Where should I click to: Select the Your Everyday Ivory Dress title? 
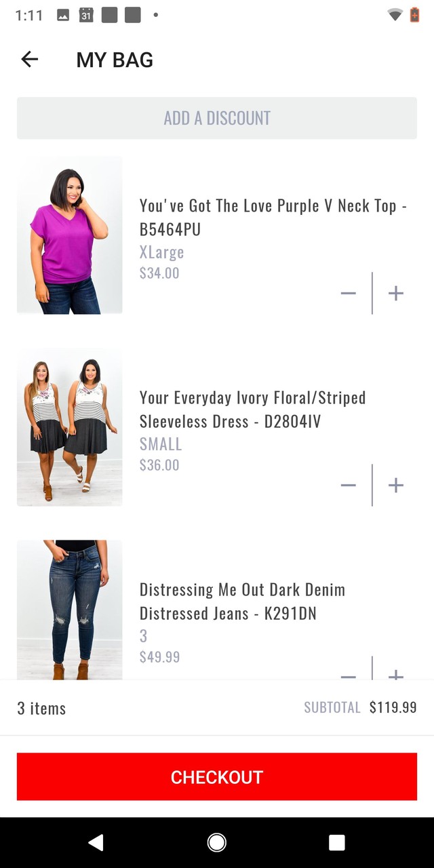252,409
